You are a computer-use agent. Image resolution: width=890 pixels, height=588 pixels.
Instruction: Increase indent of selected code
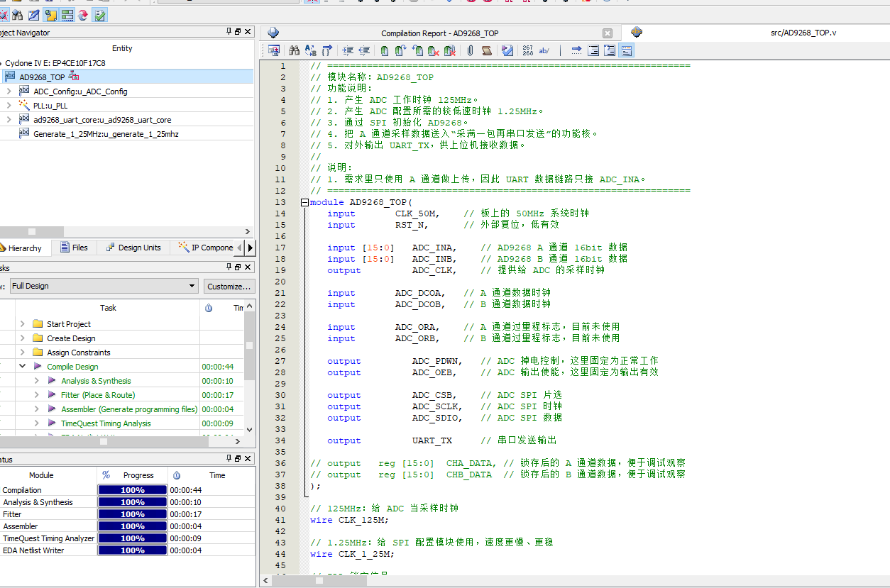pos(348,50)
